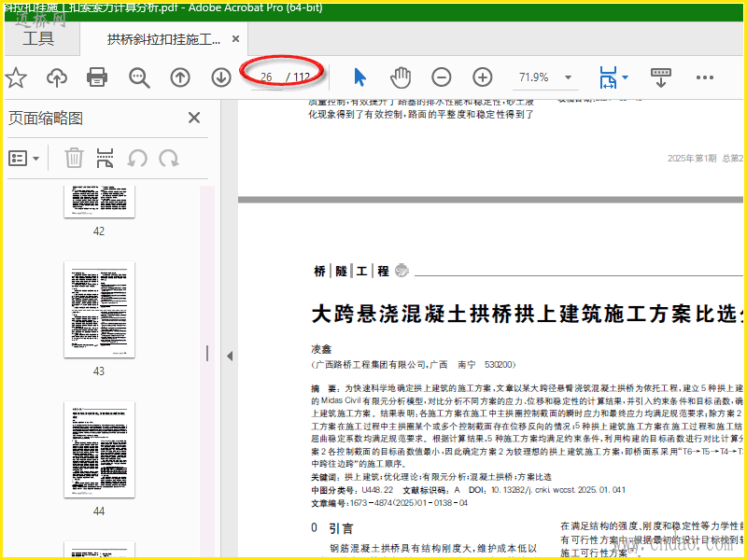Rotate page clockwise in thumbnail panel
The height and width of the screenshot is (560, 747).
pyautogui.click(x=169, y=159)
